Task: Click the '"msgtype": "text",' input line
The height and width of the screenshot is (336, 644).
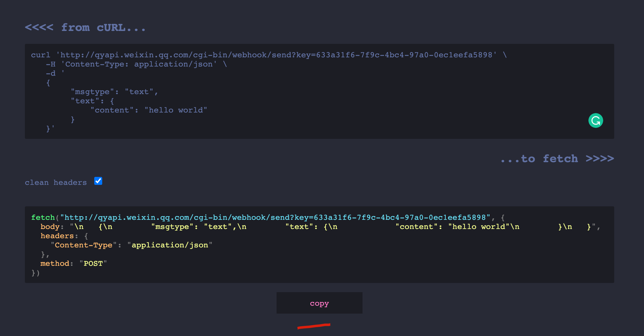Action: coord(114,92)
